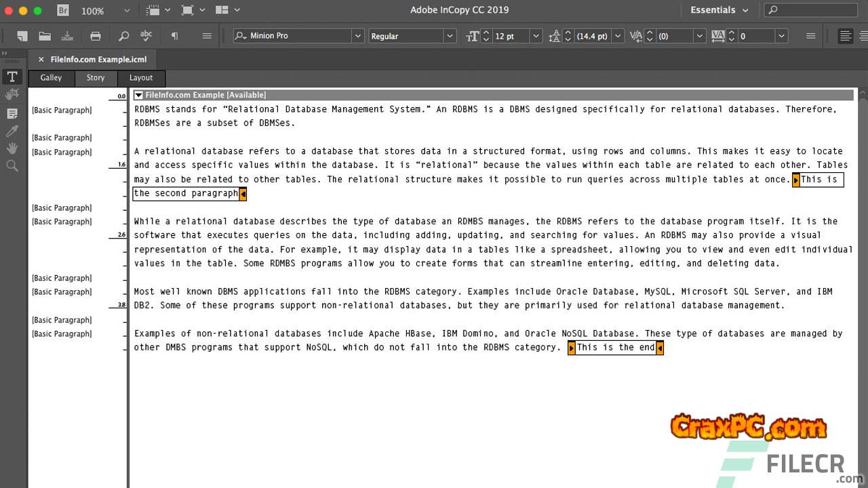Open the Regular font style dropdown
The image size is (868, 488).
click(449, 36)
